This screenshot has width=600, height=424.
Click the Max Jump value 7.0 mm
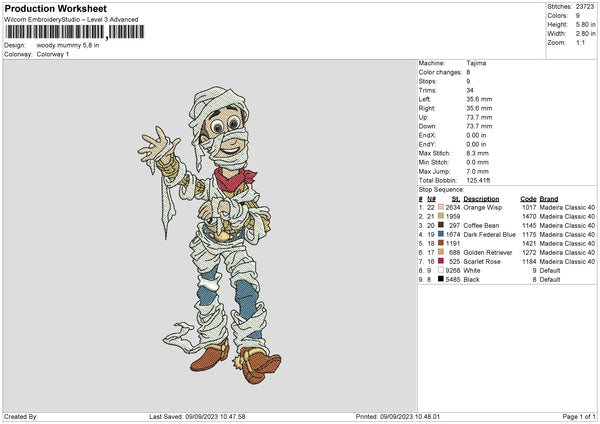tap(477, 171)
